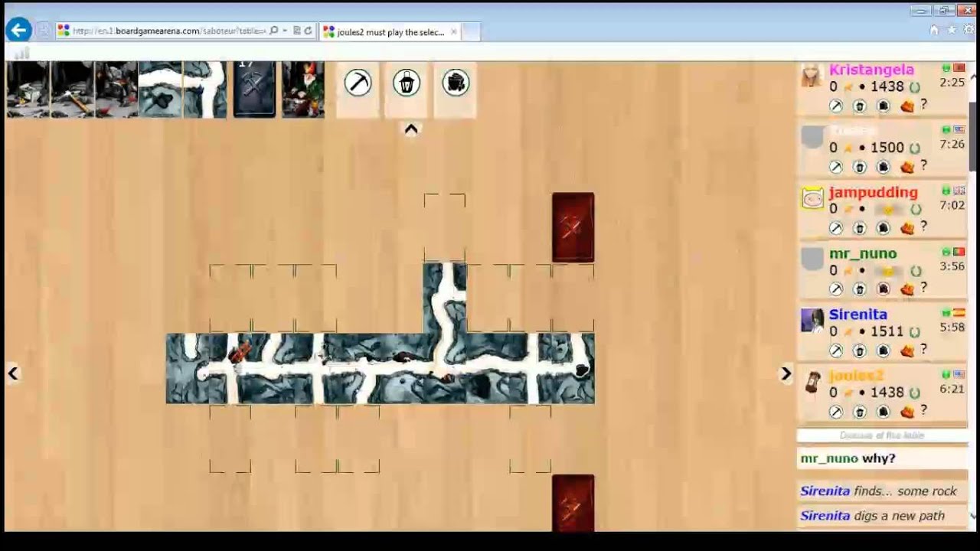Select the gnome role card in hand area

point(303,90)
